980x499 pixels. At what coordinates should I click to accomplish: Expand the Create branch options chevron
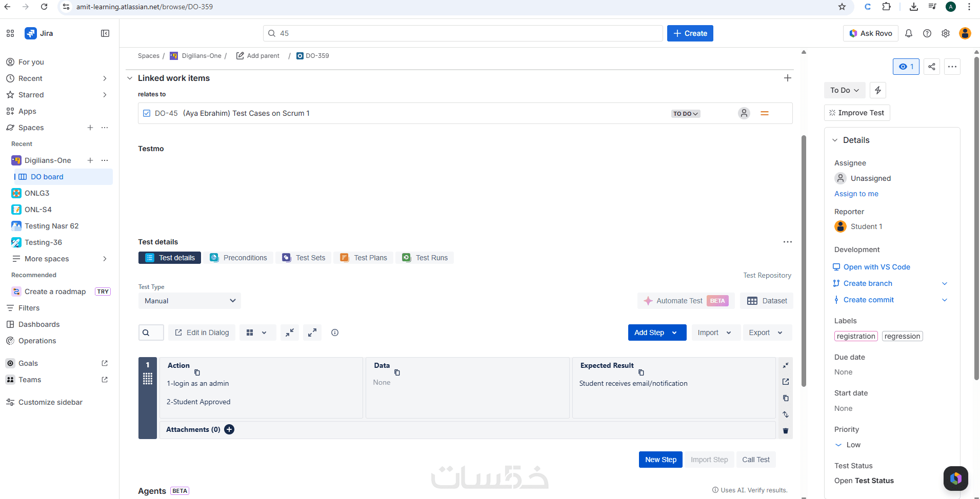click(945, 283)
